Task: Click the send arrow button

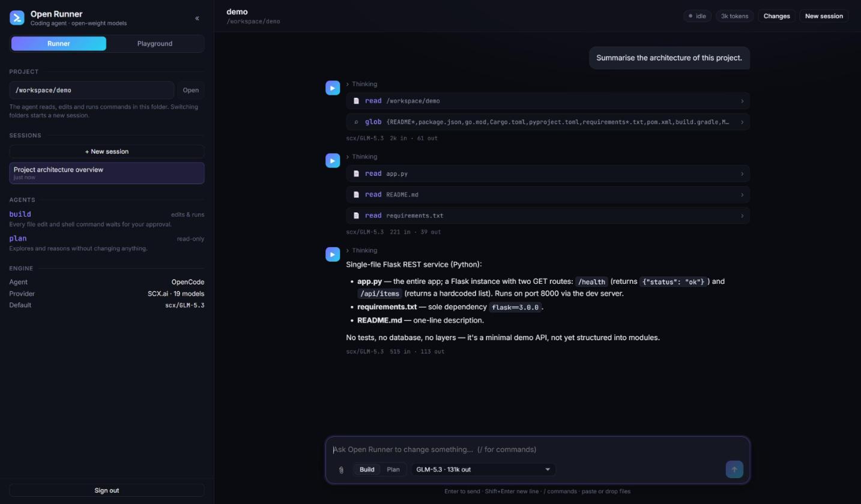Action: [734, 470]
